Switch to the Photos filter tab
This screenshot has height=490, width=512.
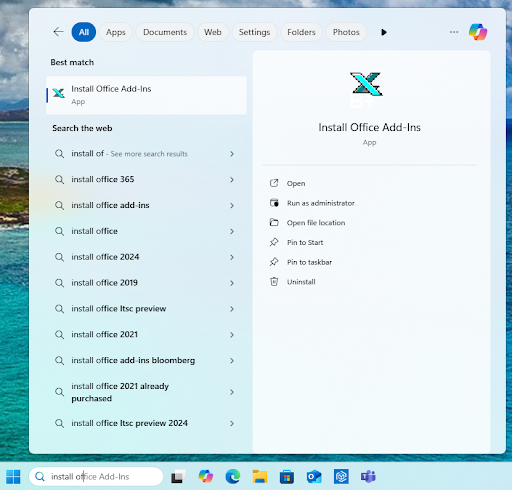click(346, 32)
